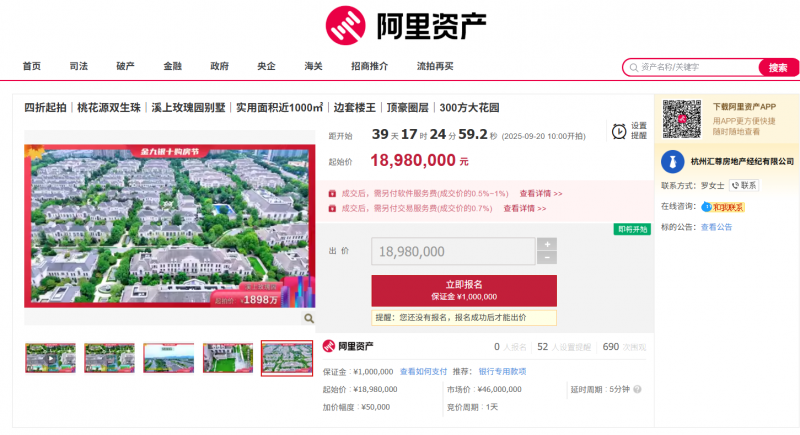Image resolution: width=800 pixels, height=435 pixels.
Task: Open the 招商推介 navigation item
Action: 369,66
